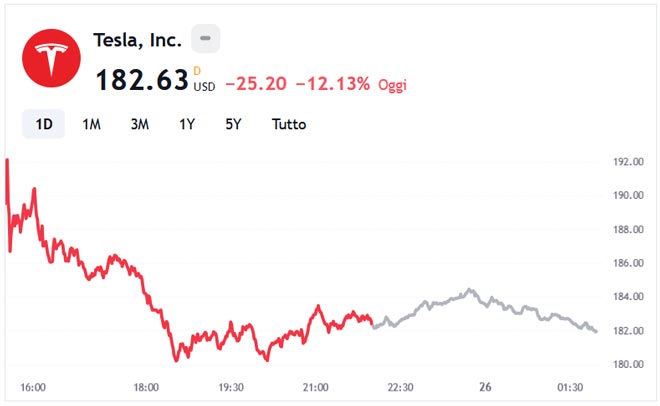Switch to the 1M time range

pyautogui.click(x=91, y=125)
